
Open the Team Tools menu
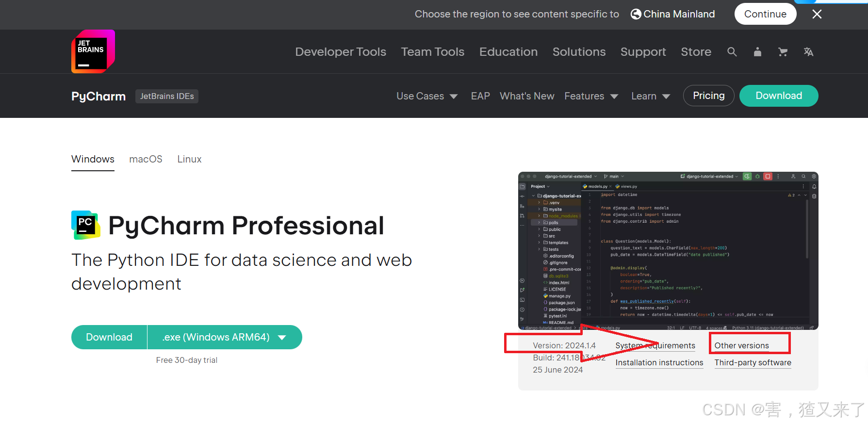433,52
